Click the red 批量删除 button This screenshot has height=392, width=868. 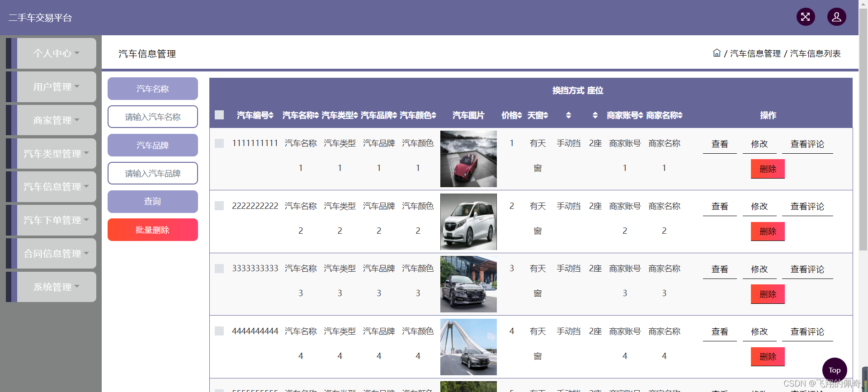coord(153,230)
